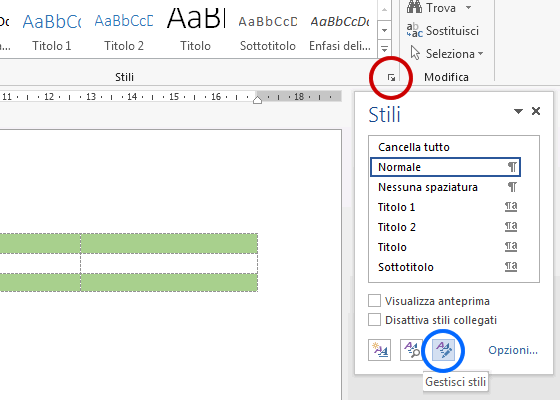
Task: Click the styles gallery scroll down arrow
Action: pos(384,30)
